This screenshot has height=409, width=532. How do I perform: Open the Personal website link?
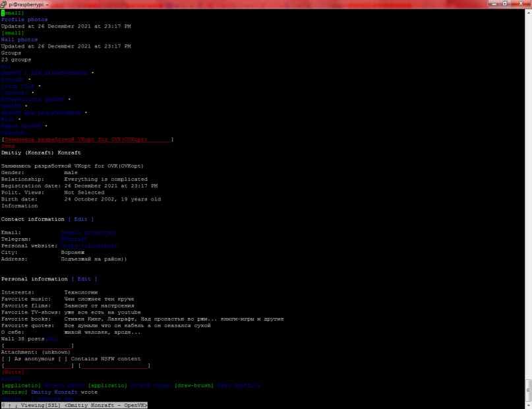[88, 245]
